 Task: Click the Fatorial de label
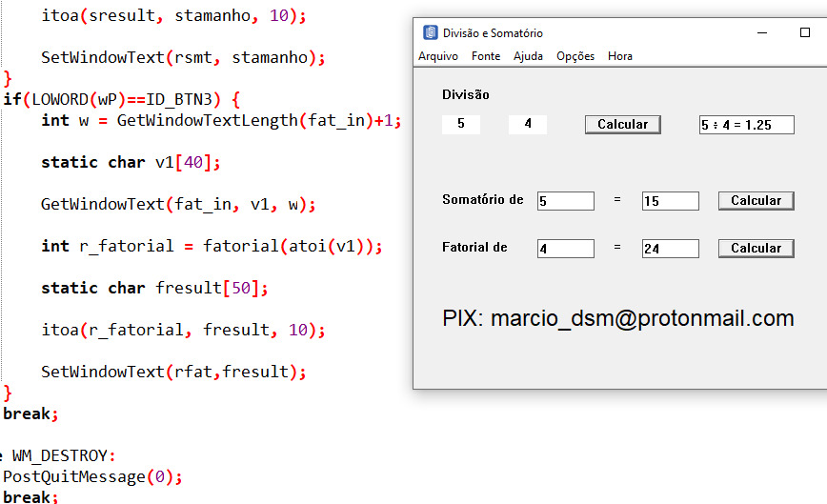click(x=474, y=248)
